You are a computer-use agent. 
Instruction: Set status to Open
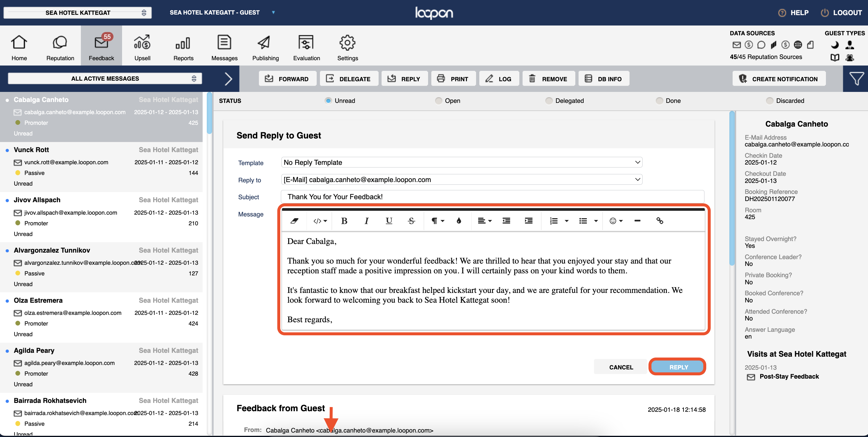(438, 101)
